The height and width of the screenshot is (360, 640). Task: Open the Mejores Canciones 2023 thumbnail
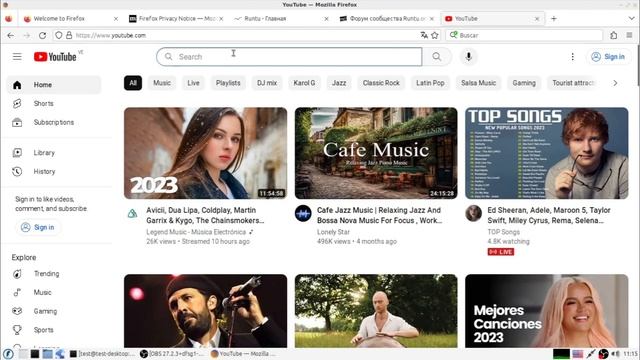(x=547, y=311)
